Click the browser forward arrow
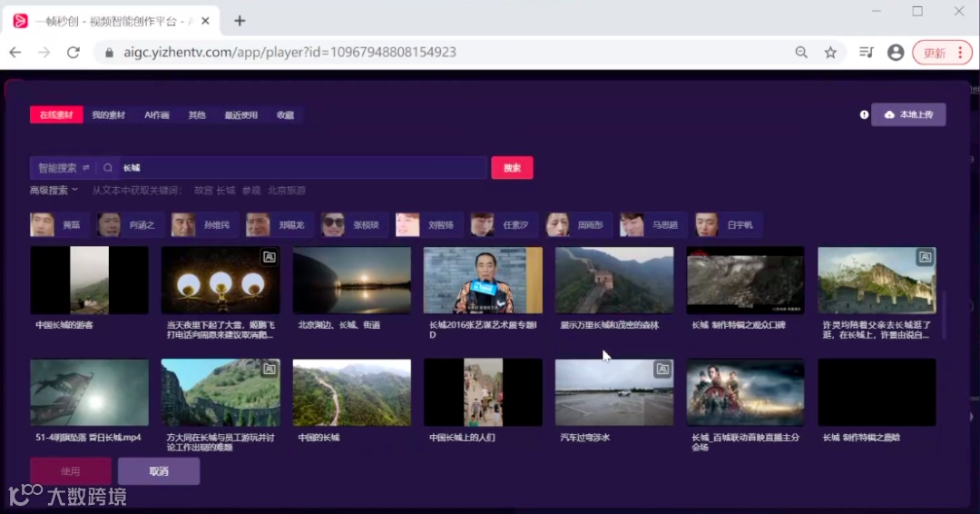 [x=44, y=53]
